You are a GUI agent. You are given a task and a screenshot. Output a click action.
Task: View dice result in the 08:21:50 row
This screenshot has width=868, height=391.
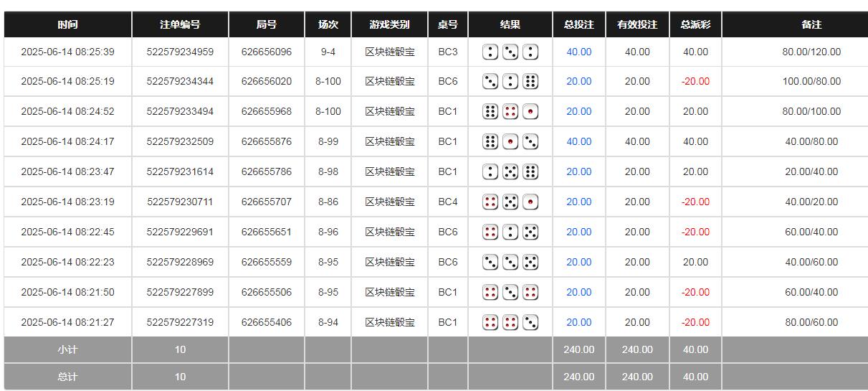pyautogui.click(x=510, y=293)
